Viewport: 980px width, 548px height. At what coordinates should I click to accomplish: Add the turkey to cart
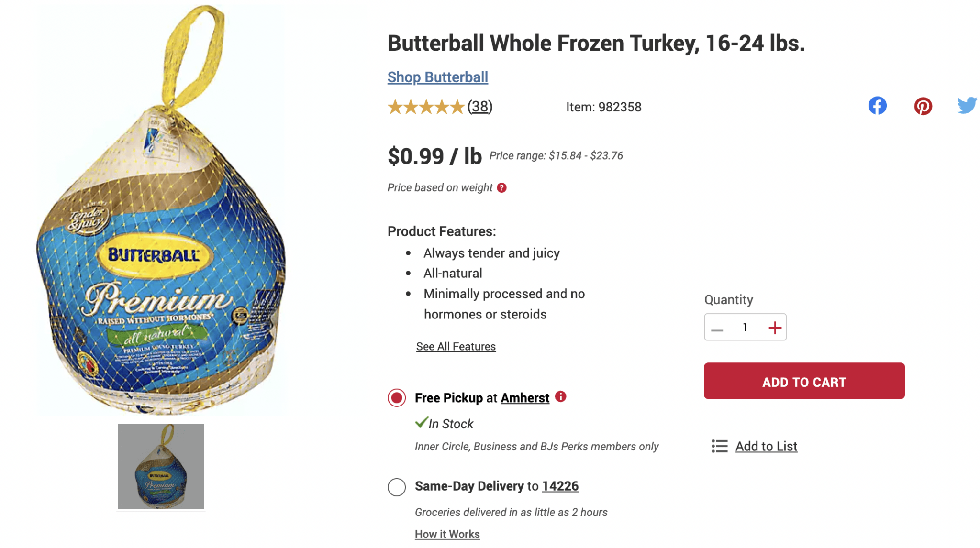803,381
